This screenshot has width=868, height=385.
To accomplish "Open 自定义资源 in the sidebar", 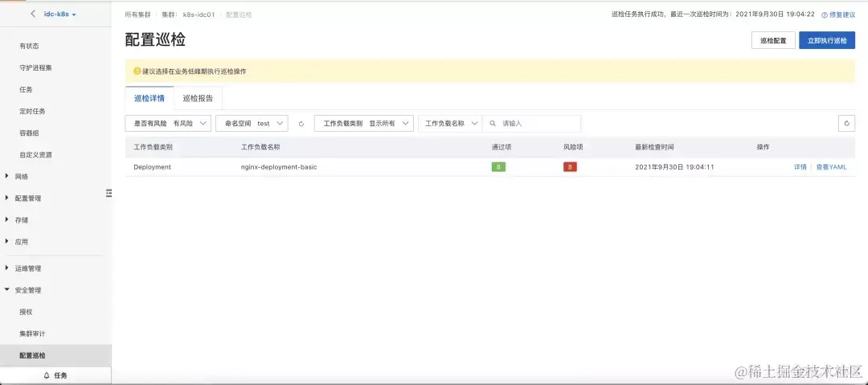I will tap(36, 154).
